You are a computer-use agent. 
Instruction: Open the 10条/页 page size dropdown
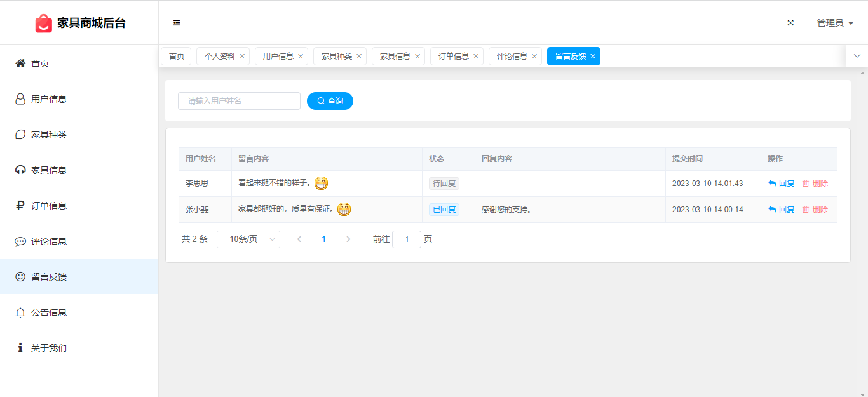pyautogui.click(x=248, y=239)
